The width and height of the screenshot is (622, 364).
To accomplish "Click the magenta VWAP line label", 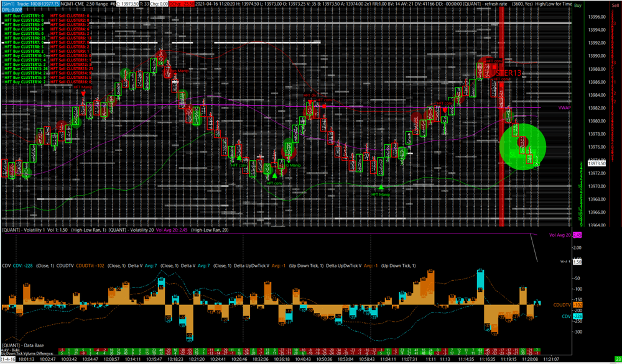I will tap(564, 107).
